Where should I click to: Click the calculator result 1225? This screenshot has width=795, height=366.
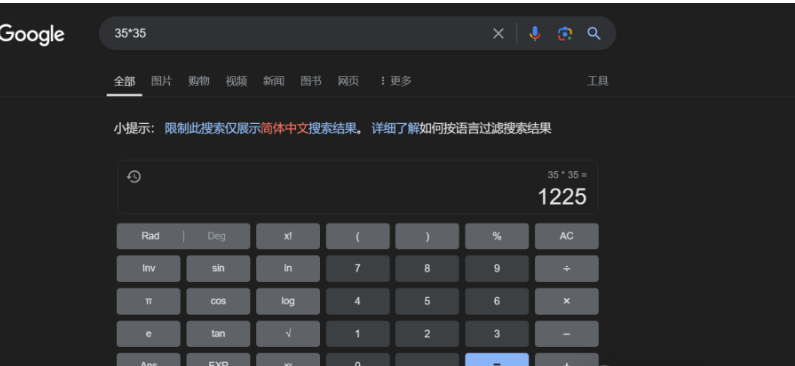(x=562, y=197)
